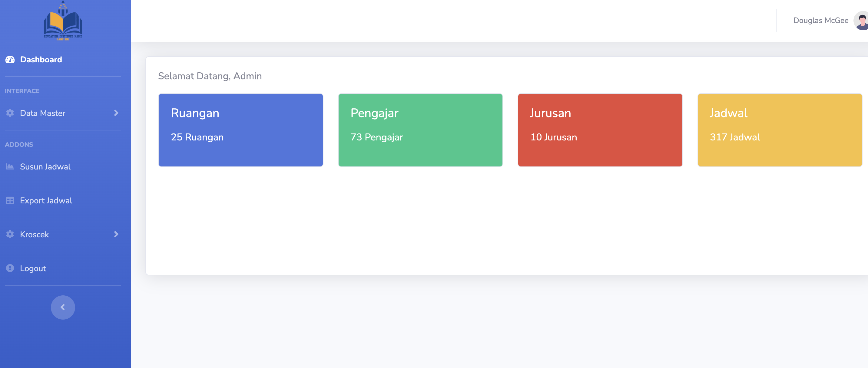Click the Susun Jadwal chart icon

(10, 166)
